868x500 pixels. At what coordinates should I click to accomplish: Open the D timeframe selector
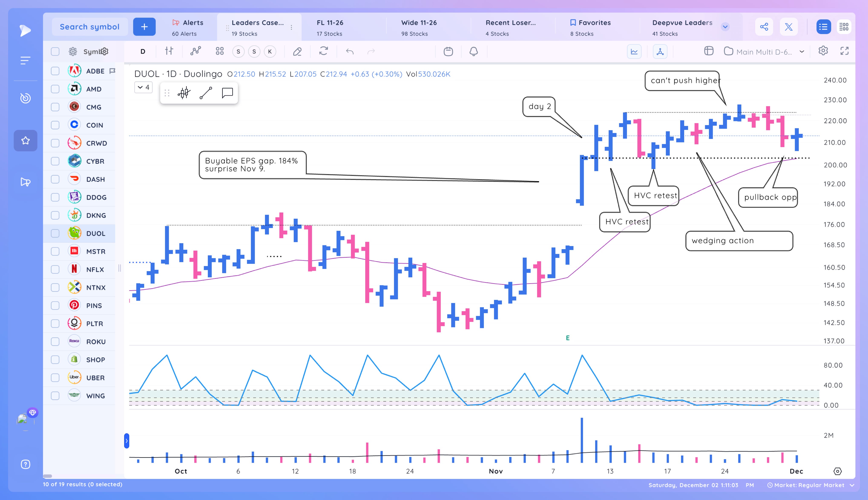(x=143, y=52)
